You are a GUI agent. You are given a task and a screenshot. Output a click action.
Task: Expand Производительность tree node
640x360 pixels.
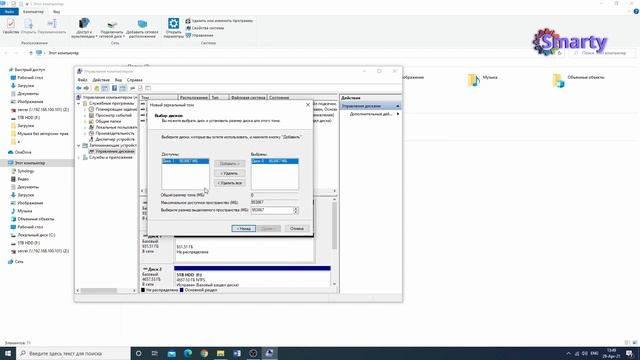tap(85, 133)
